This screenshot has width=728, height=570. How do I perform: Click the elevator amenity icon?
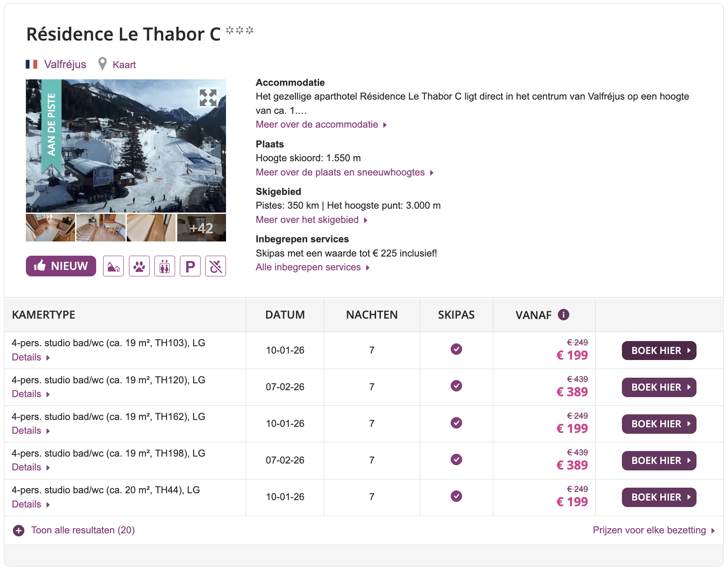pyautogui.click(x=165, y=266)
